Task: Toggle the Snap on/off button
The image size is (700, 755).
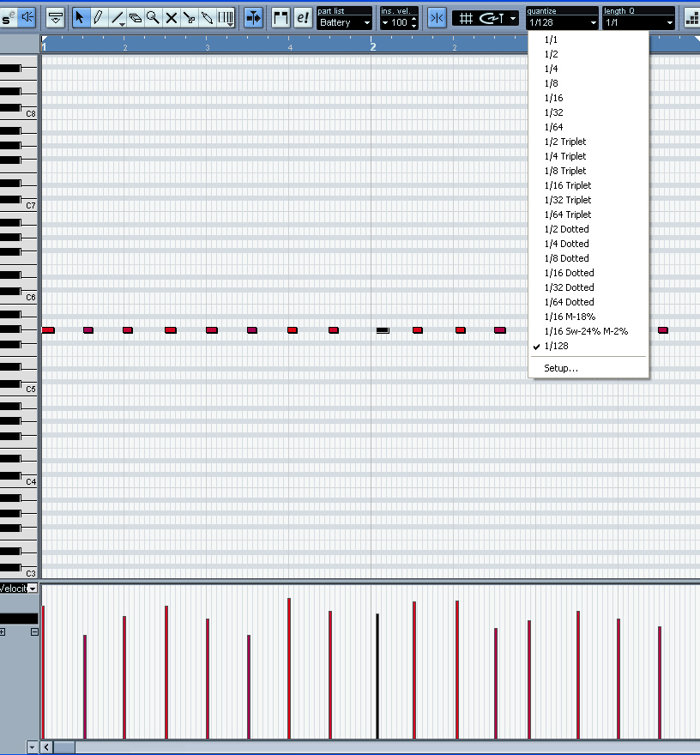Action: 437,18
